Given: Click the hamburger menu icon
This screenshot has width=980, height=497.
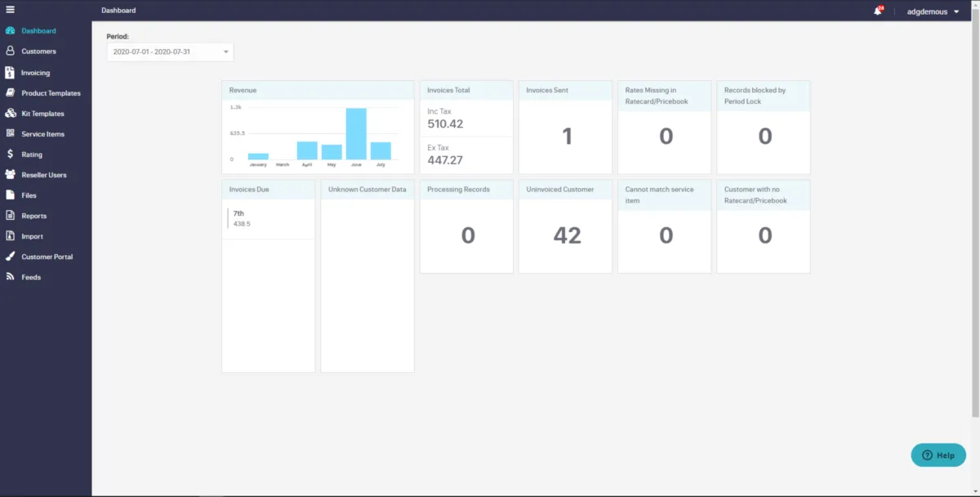Looking at the screenshot, I should (10, 10).
